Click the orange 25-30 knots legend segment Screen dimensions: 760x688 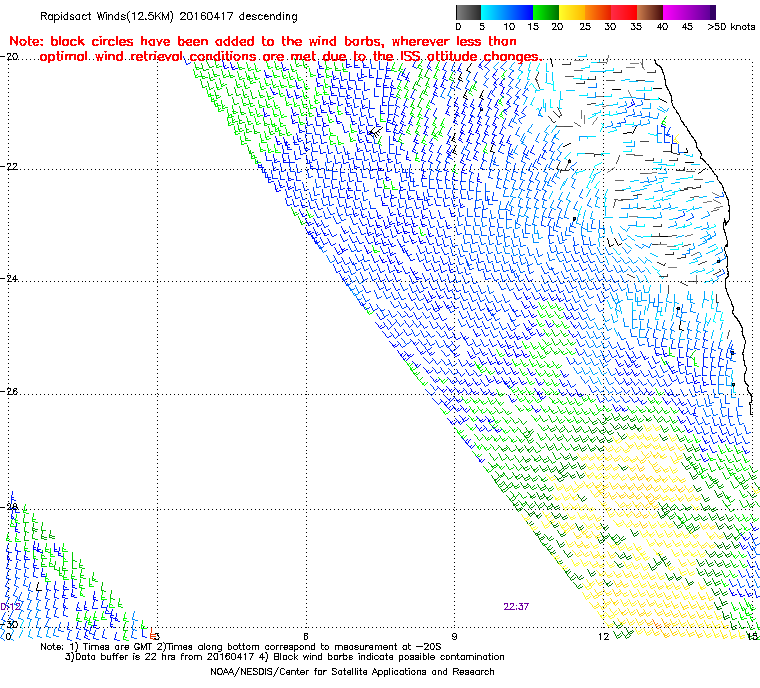coord(598,12)
